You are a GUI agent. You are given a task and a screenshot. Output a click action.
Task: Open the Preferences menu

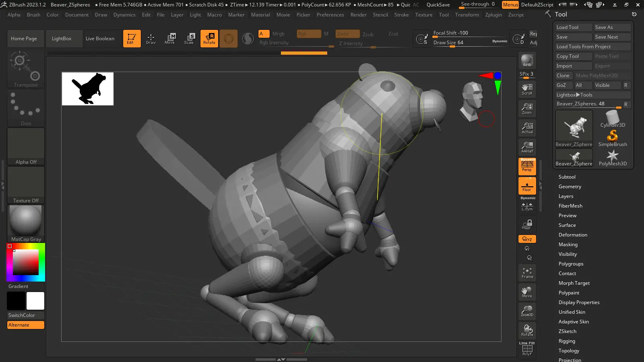(x=330, y=15)
